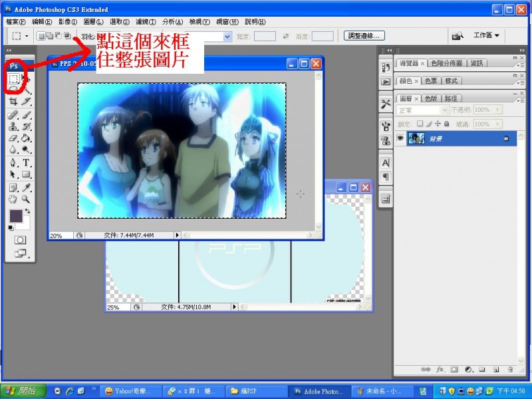Open the History panel from the dock
Screen dimensions: 532x399
pyautogui.click(x=386, y=68)
